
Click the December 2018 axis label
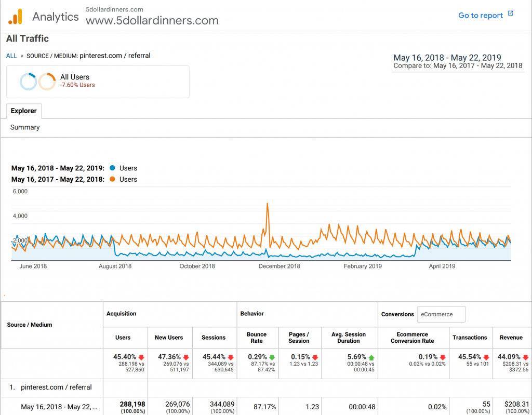click(x=279, y=266)
